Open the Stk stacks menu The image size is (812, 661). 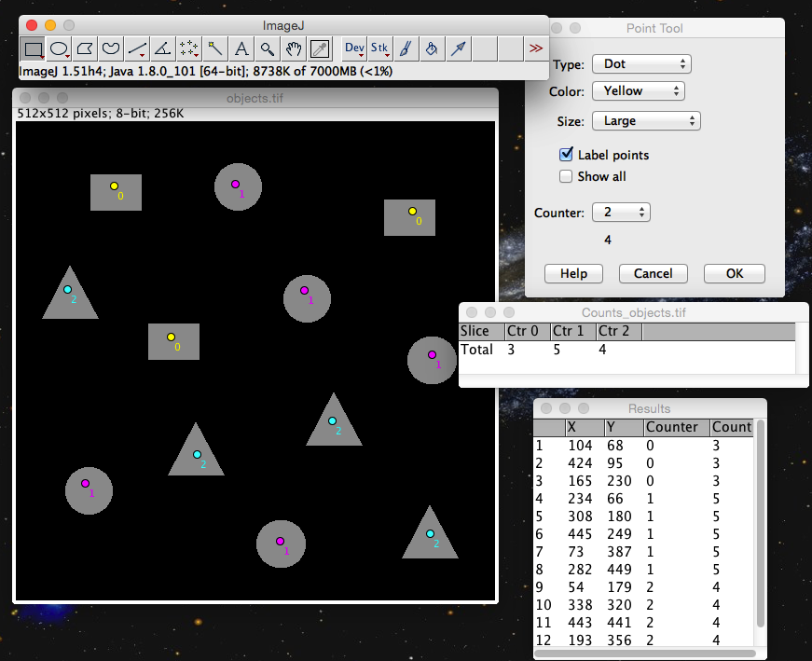pyautogui.click(x=380, y=48)
